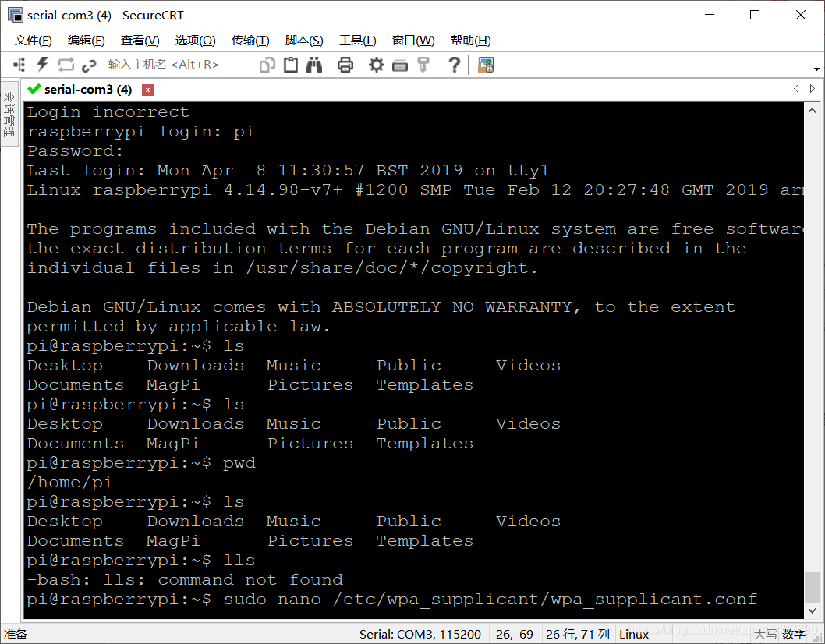Click the tab scroll right arrow
This screenshot has height=644, width=825.
(x=813, y=89)
